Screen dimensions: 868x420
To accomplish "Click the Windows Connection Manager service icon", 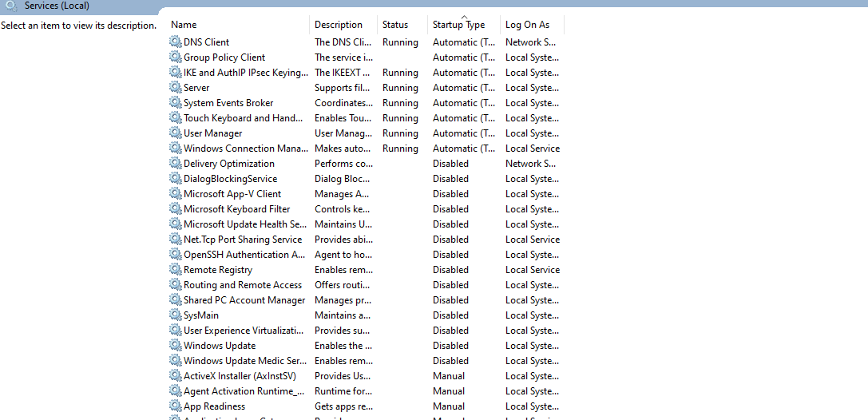I will (x=176, y=149).
